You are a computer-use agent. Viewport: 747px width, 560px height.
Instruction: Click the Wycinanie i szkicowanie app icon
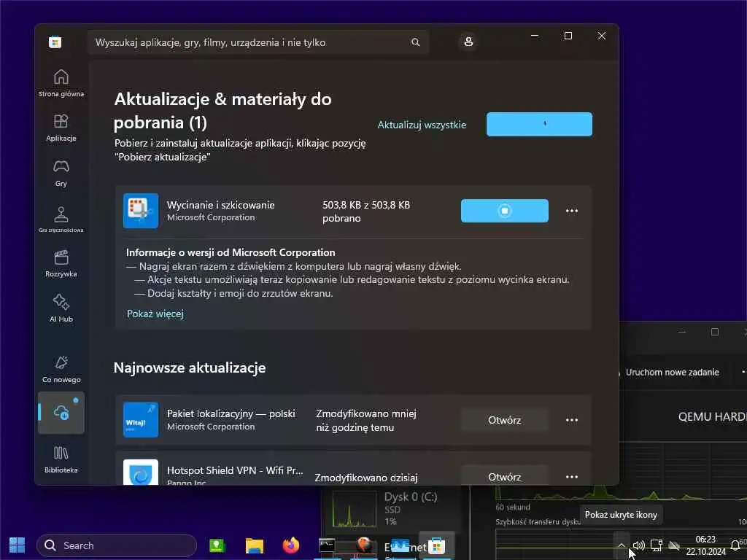pos(141,211)
